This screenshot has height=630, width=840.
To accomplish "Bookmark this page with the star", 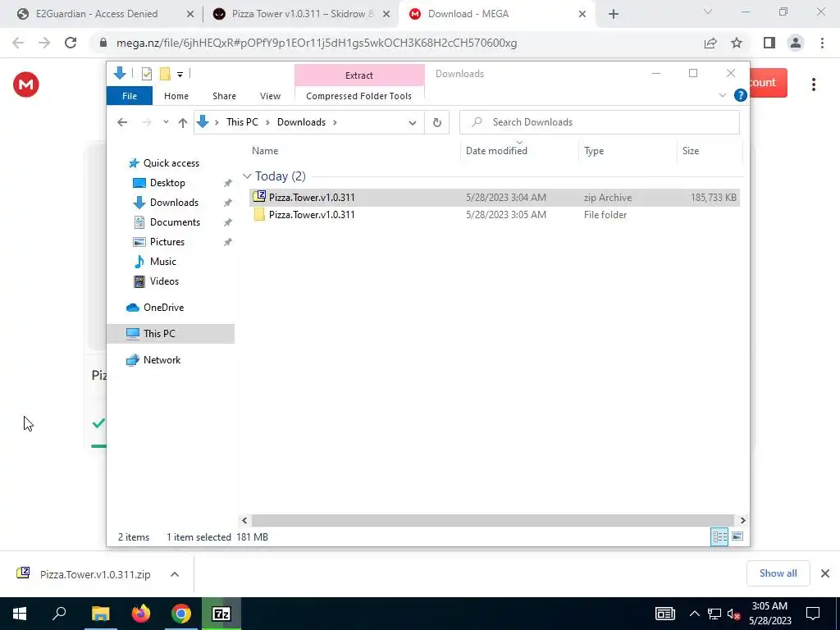I will (737, 43).
